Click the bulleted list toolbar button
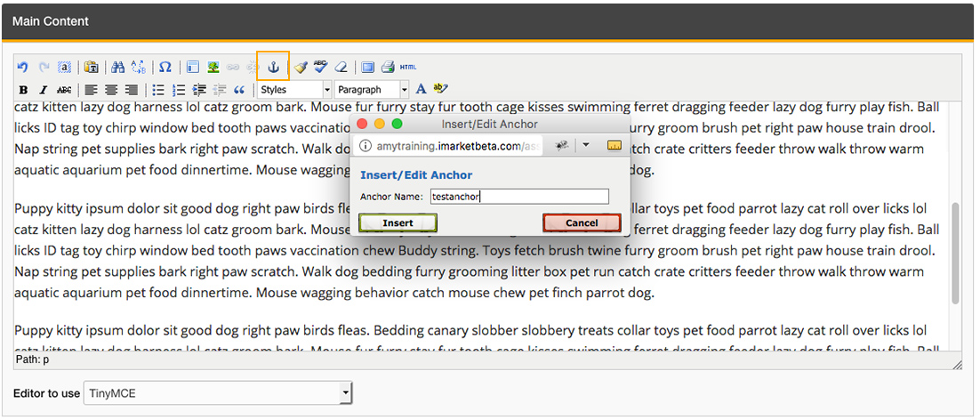 pos(158,90)
